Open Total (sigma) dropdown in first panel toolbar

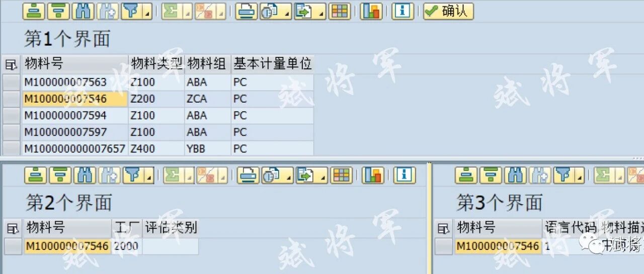tap(177, 11)
